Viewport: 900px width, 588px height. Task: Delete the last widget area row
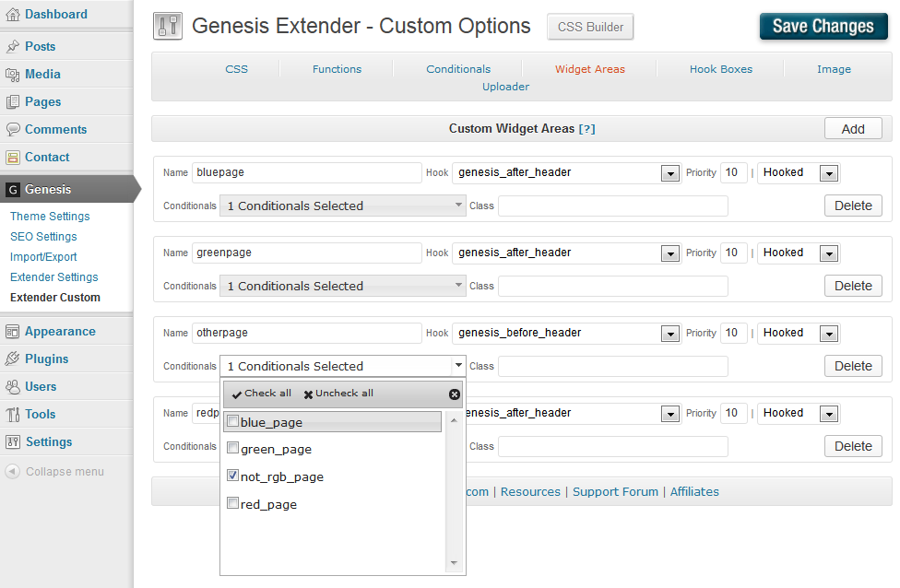click(x=853, y=446)
